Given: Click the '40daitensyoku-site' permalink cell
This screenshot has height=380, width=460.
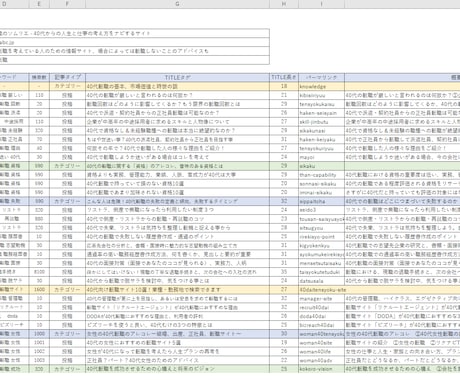Looking at the screenshot, I should pyautogui.click(x=322, y=290).
